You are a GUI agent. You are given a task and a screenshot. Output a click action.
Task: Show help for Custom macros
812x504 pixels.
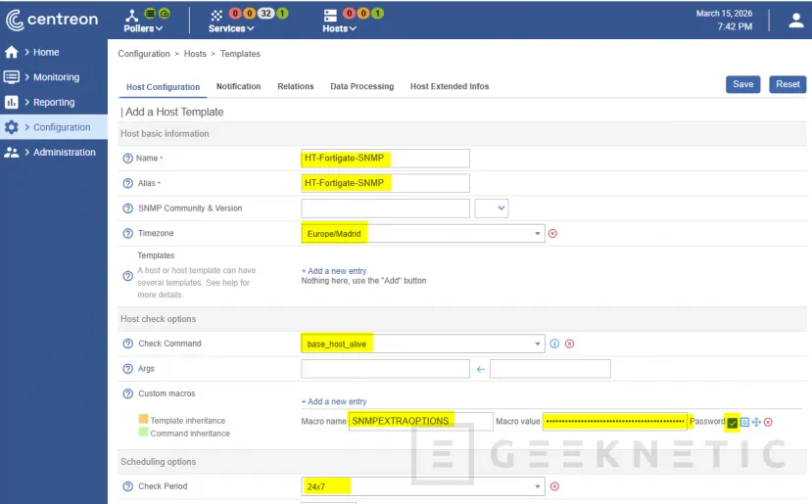click(128, 393)
